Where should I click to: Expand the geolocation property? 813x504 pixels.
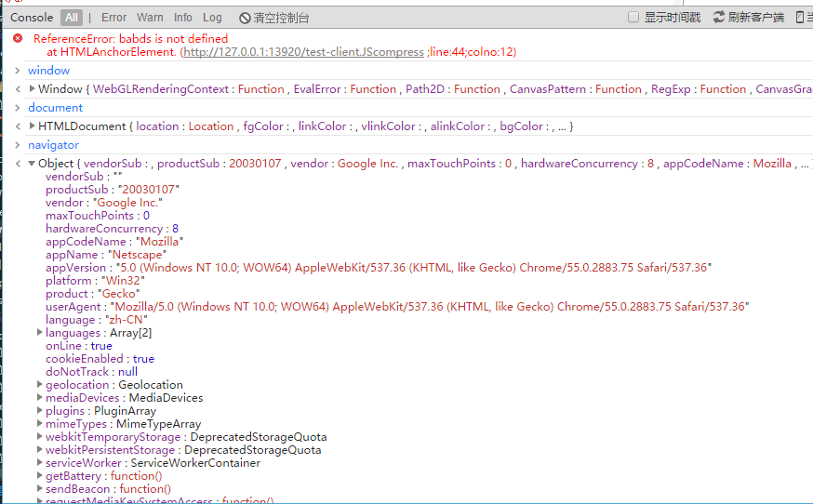[39, 384]
